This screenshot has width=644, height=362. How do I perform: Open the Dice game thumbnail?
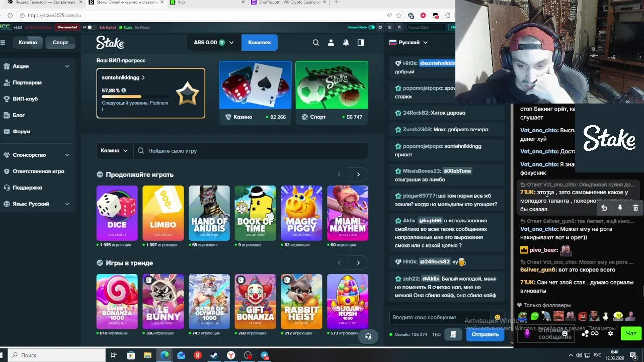coord(117,213)
